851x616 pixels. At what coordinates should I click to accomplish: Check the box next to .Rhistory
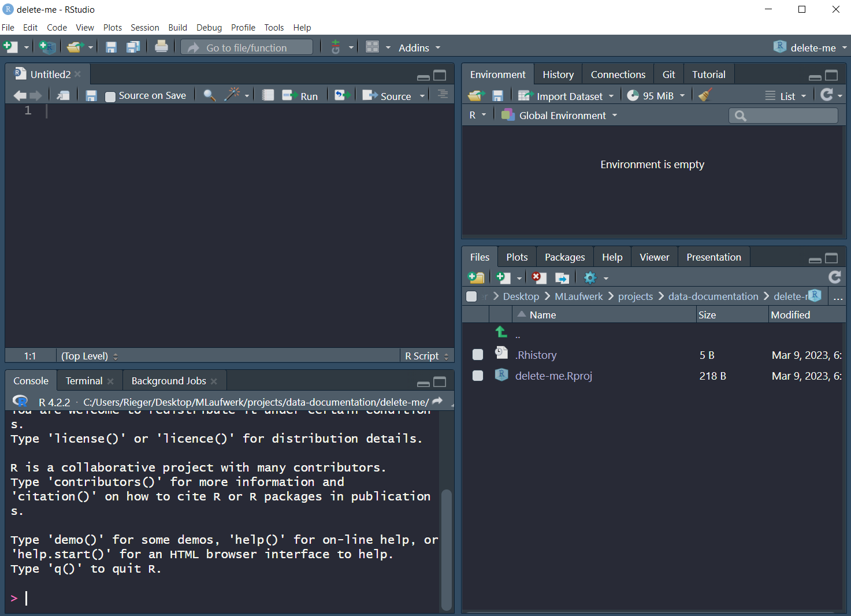pyautogui.click(x=478, y=355)
